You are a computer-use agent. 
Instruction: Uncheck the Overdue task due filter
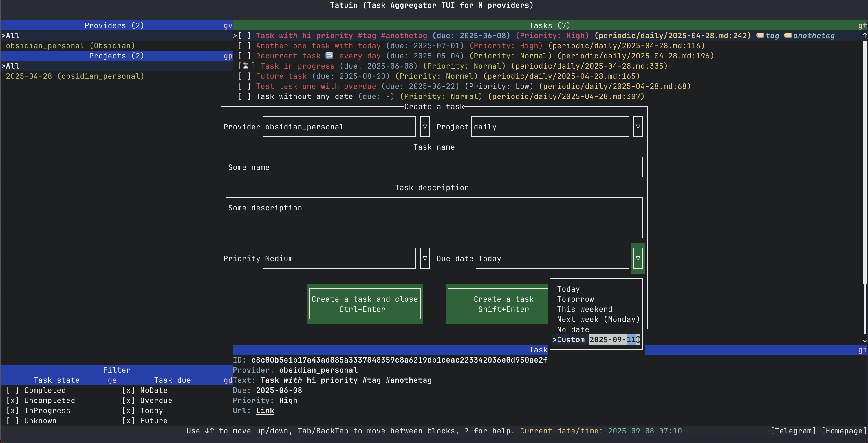[x=128, y=400]
